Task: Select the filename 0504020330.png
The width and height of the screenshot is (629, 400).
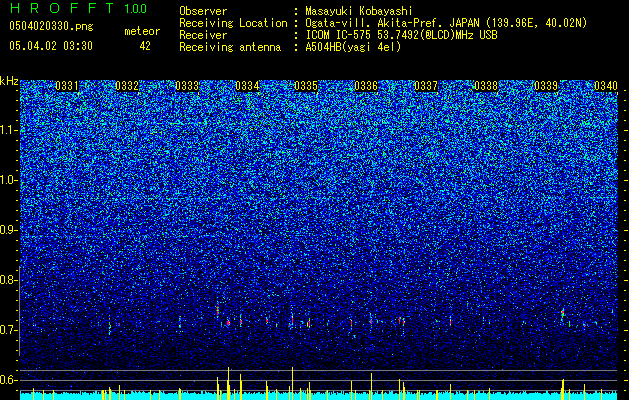Action: [51, 26]
